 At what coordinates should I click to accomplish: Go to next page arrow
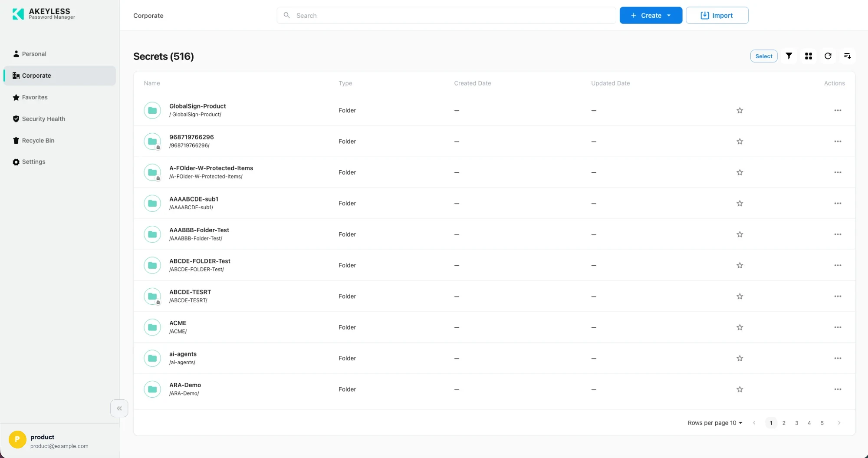pos(838,423)
